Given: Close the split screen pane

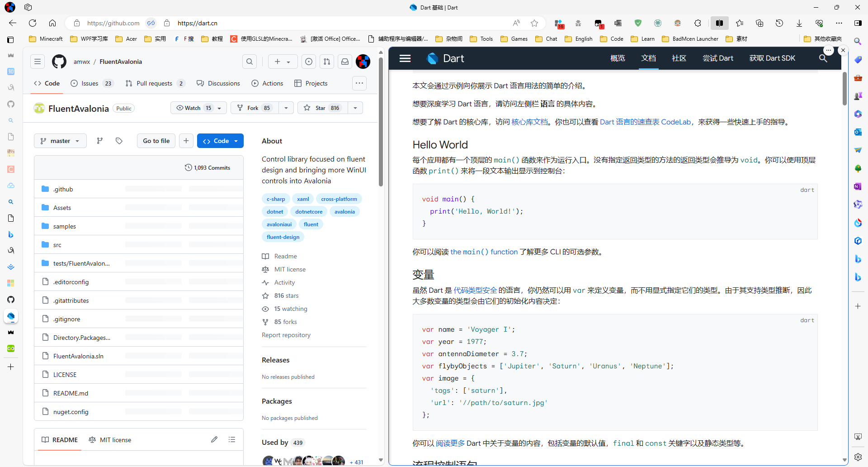Looking at the screenshot, I should point(843,50).
